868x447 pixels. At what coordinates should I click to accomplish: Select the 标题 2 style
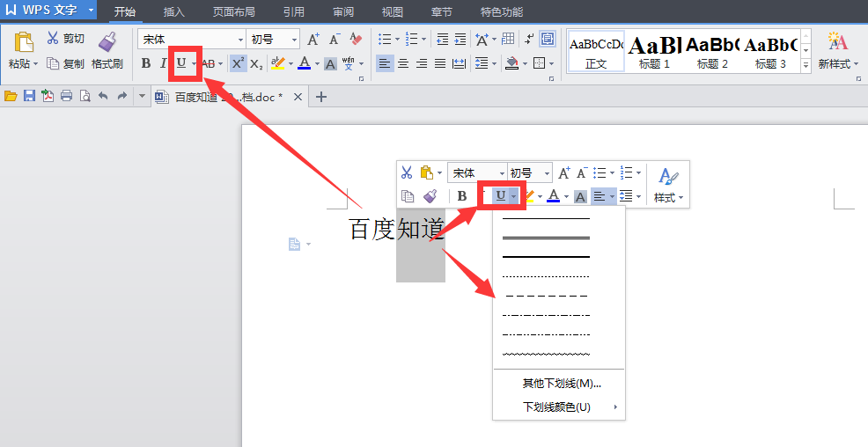(x=712, y=51)
